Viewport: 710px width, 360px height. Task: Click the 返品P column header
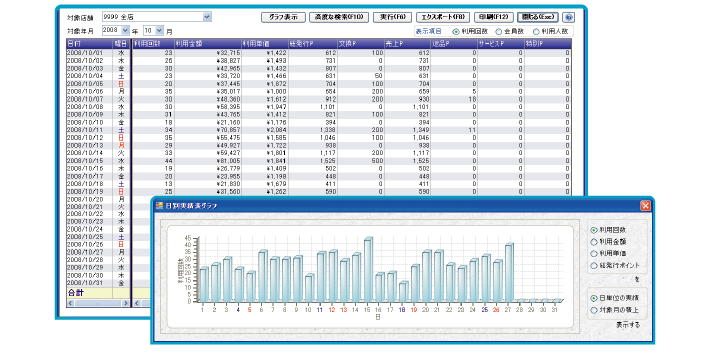[454, 44]
